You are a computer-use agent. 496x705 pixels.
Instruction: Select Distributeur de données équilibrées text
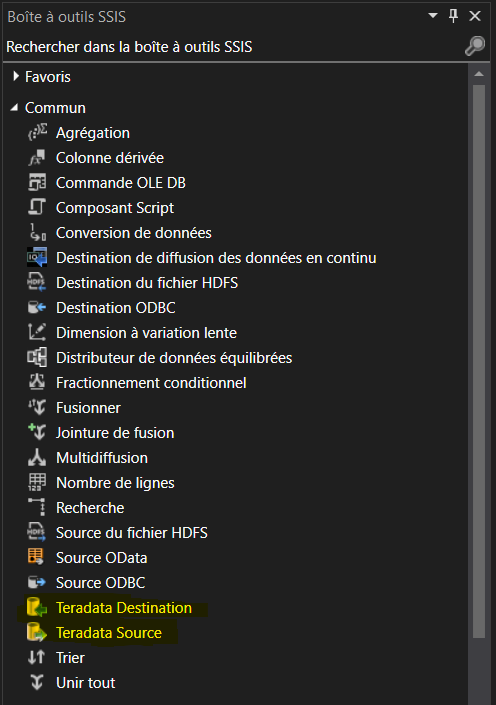[x=174, y=358]
